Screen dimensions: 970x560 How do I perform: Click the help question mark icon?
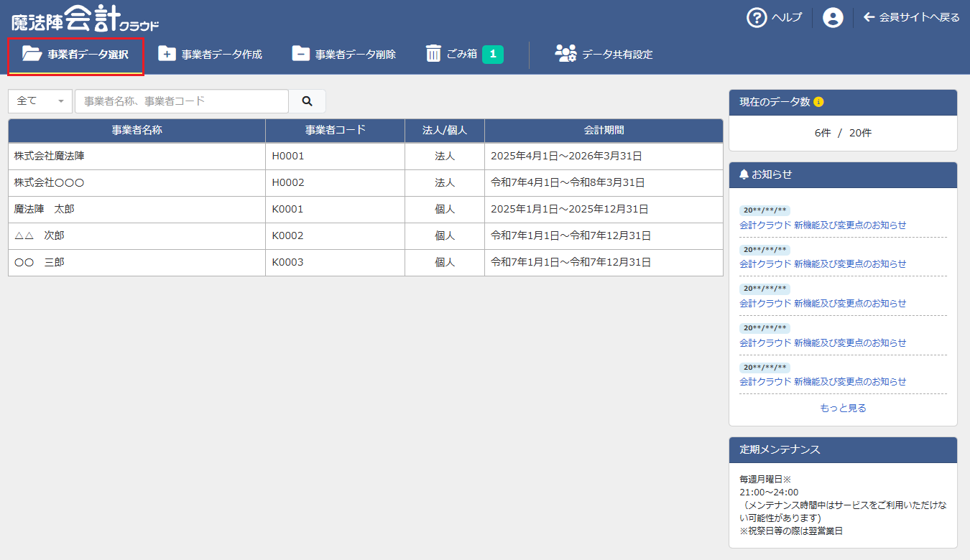coord(757,18)
